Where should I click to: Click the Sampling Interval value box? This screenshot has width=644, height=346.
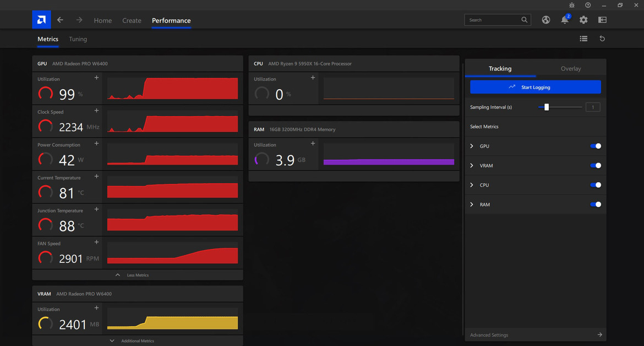point(593,107)
